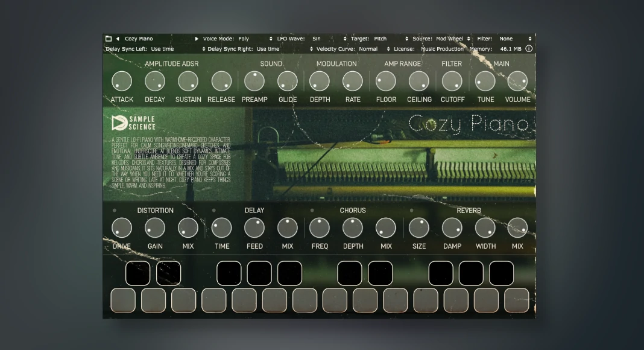This screenshot has width=644, height=350.
Task: Click the Preamp knob
Action: point(254,81)
